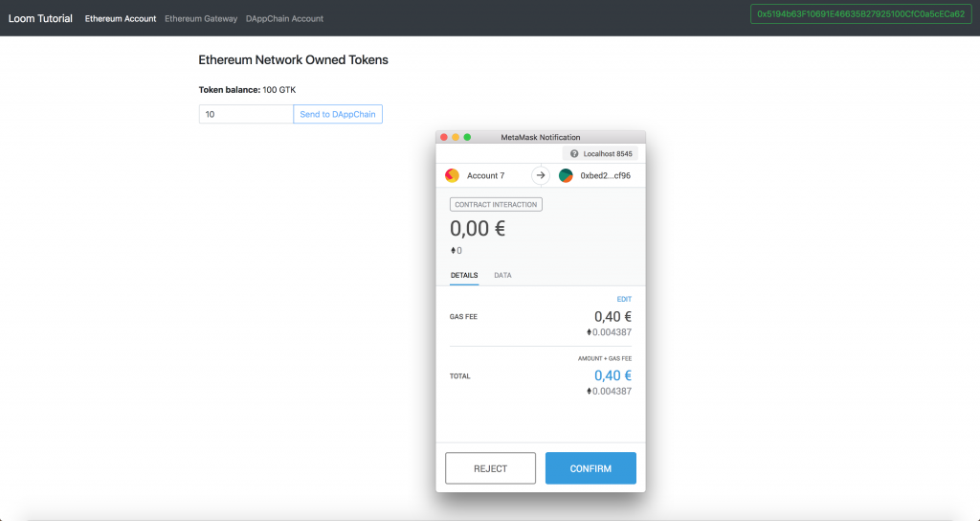This screenshot has height=521, width=980.
Task: Focus the token amount input field
Action: point(246,115)
